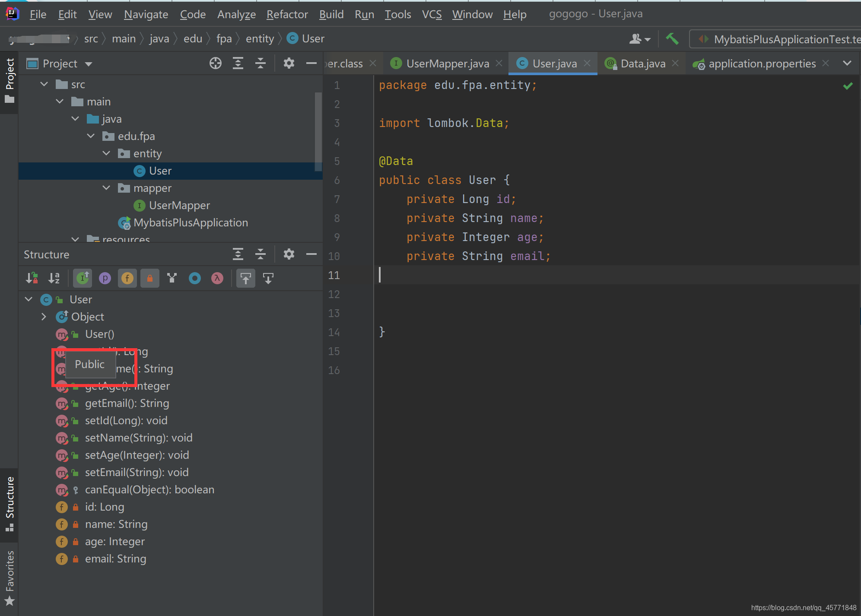
Task: Open the user profile icon dropdown
Action: 640,39
